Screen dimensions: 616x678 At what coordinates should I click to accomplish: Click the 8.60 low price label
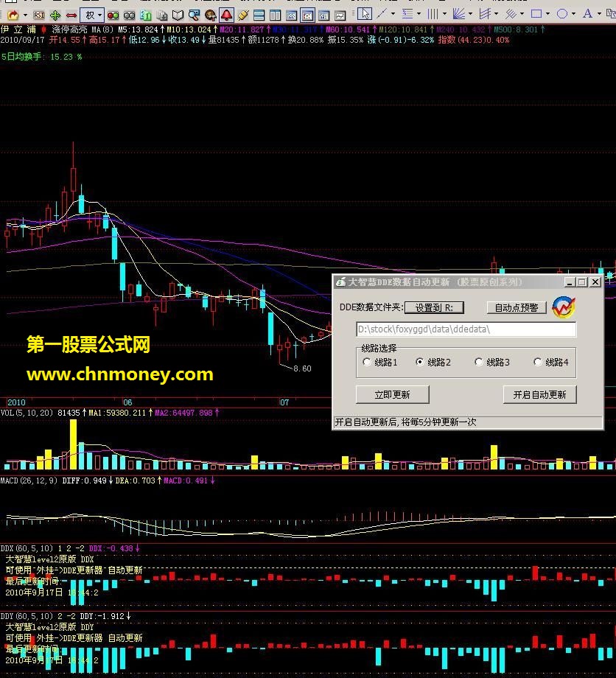point(302,368)
